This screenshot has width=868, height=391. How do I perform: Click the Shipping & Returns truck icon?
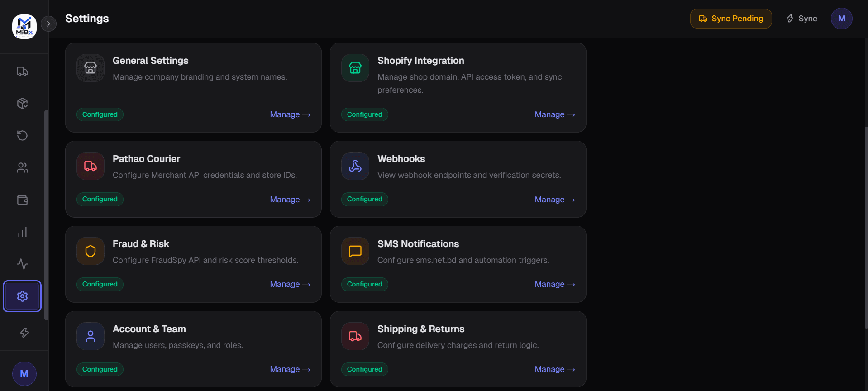(355, 336)
